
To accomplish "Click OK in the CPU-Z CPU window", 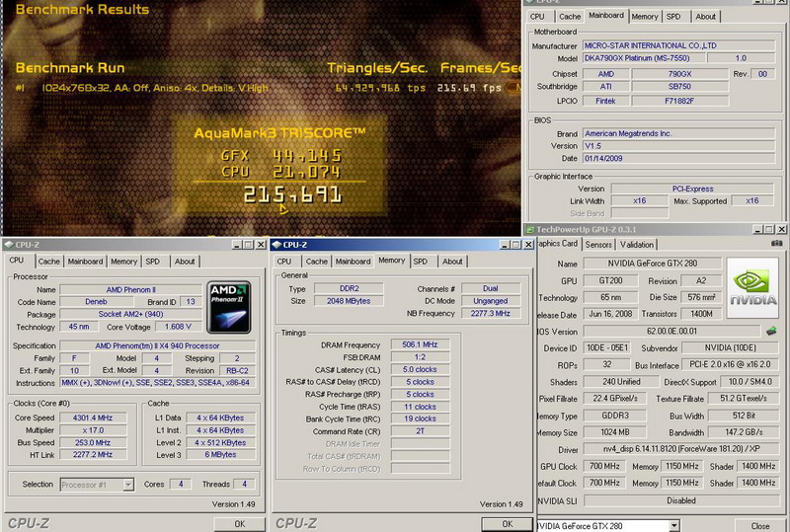I will (x=239, y=524).
